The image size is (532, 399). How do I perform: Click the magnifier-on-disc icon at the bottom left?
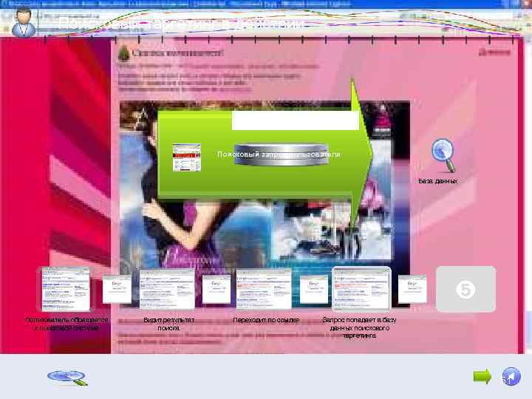coord(67,378)
